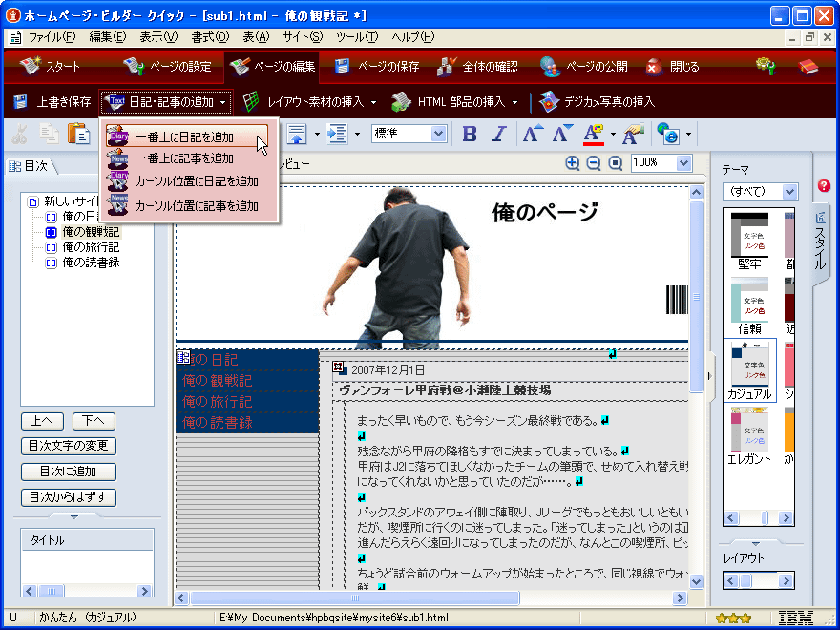The image size is (840, 630).
Task: Click 上書き保存 save button
Action: click(x=52, y=102)
